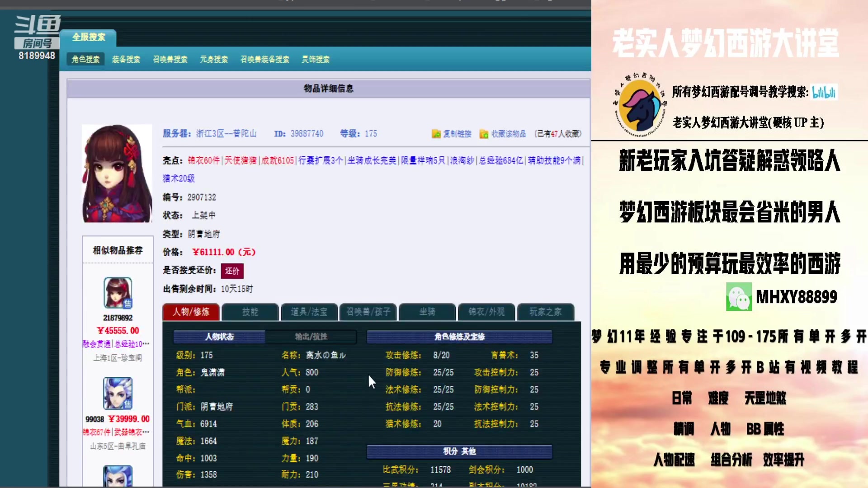Click the WeChat icon
Screen dimensions: 868x488
coord(739,297)
